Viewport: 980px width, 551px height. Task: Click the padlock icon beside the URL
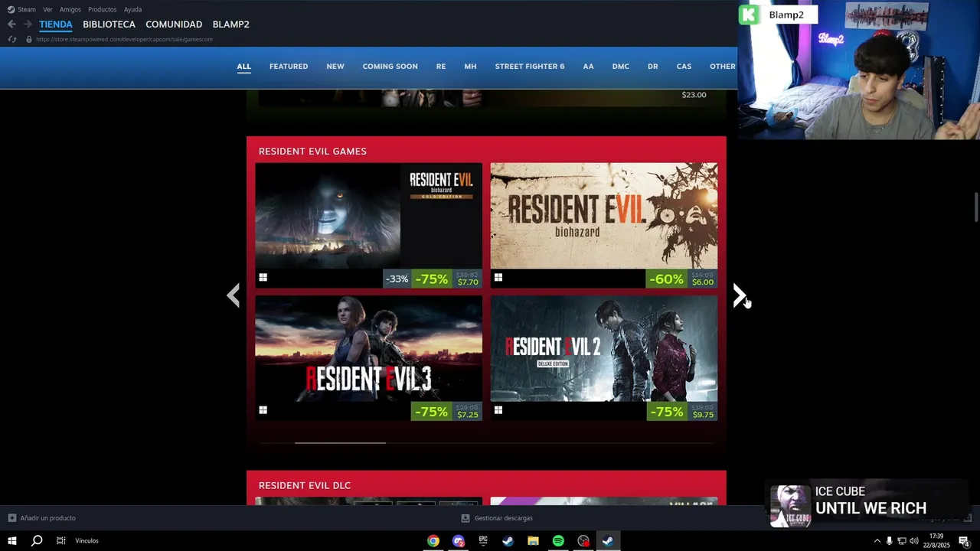(x=29, y=39)
